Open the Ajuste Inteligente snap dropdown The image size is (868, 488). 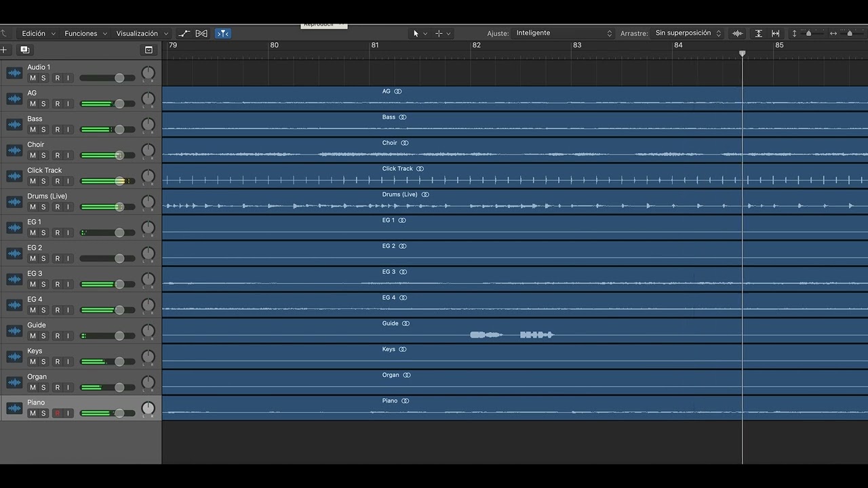click(x=563, y=33)
